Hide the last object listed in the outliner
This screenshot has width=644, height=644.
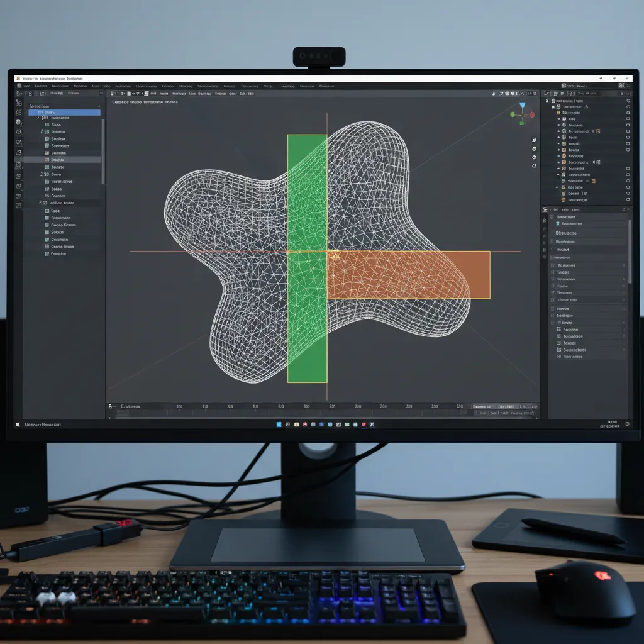[628, 200]
